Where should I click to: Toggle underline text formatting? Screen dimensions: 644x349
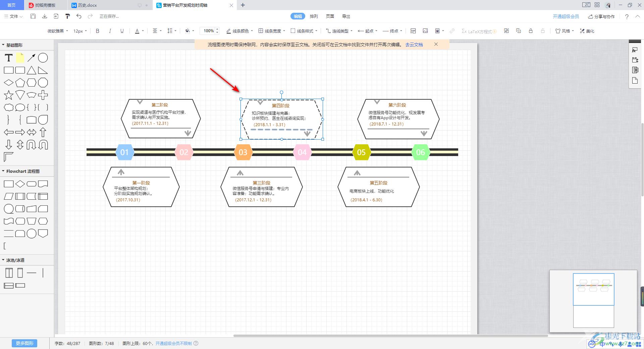click(122, 31)
